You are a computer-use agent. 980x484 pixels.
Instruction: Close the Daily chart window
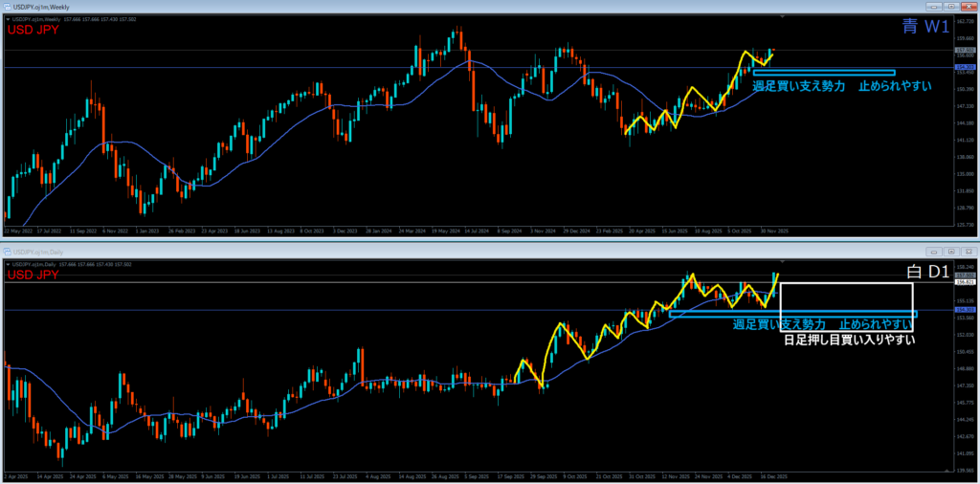click(967, 251)
